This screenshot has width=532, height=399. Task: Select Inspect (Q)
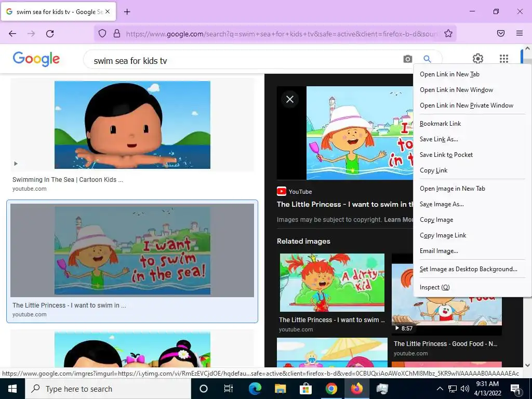pos(472,287)
